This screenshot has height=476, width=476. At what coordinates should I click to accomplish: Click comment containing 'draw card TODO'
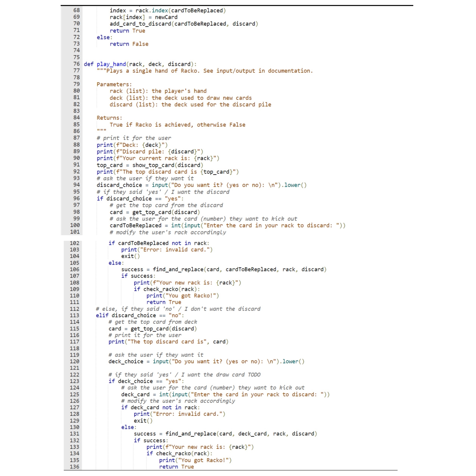(184, 375)
